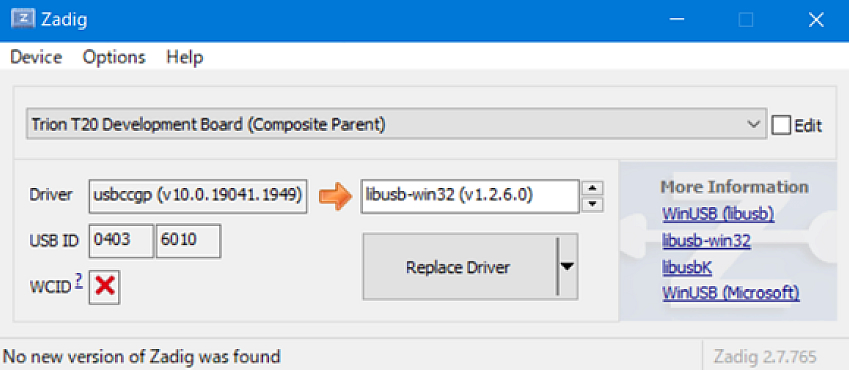Click the usbccgp current driver field
This screenshot has height=370, width=849.
click(x=198, y=196)
